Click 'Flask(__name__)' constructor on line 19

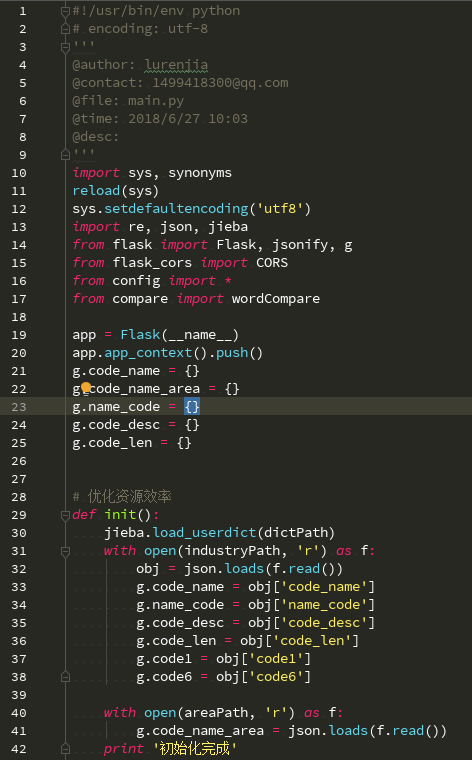click(x=180, y=335)
